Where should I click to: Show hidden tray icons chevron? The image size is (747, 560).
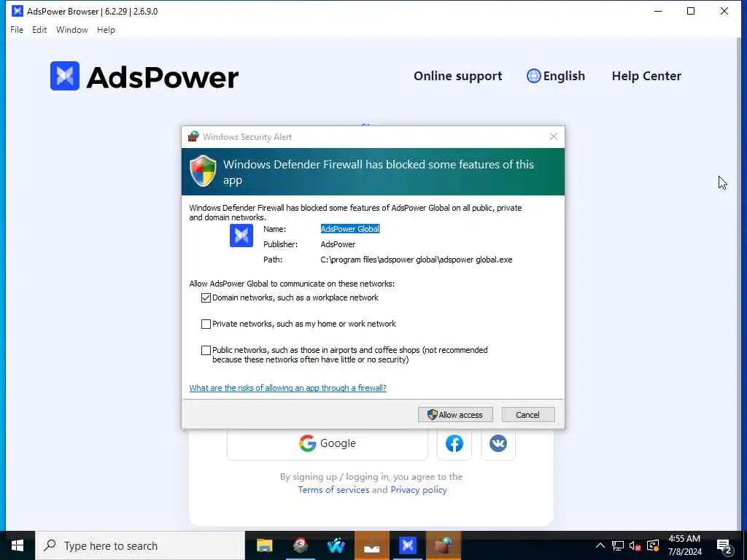pyautogui.click(x=600, y=545)
